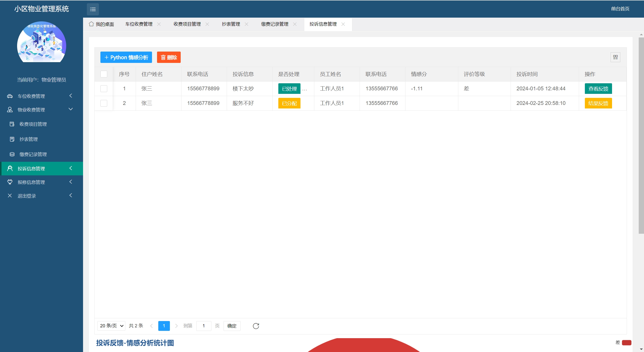
Task: Click the 抄表管理 sidebar icon
Action: (12, 139)
